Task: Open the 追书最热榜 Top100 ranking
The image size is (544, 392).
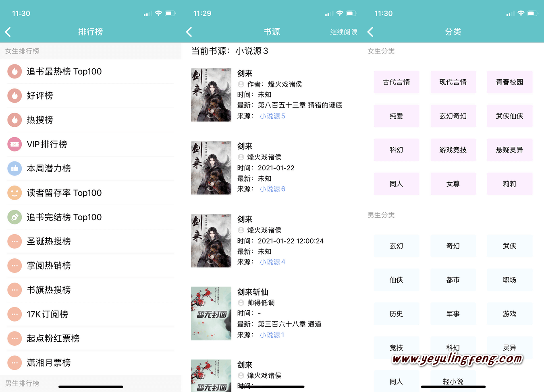Action: [91, 71]
